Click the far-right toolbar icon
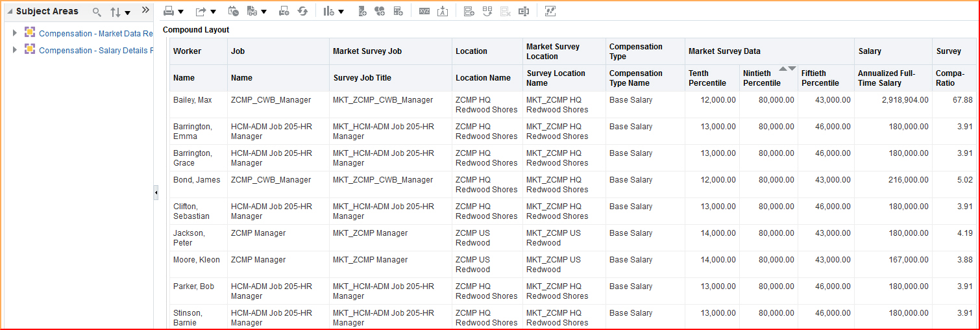The width and height of the screenshot is (980, 330). [550, 11]
